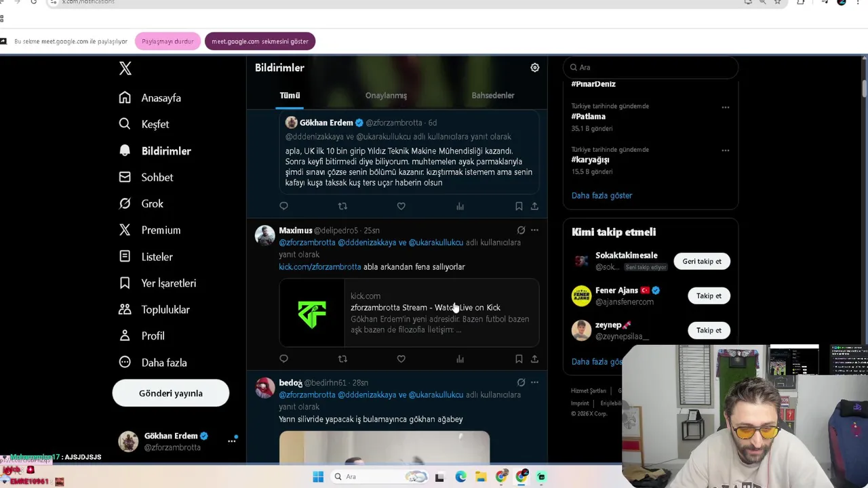Click Grok icon on Maximus post
The image size is (868, 488).
521,230
